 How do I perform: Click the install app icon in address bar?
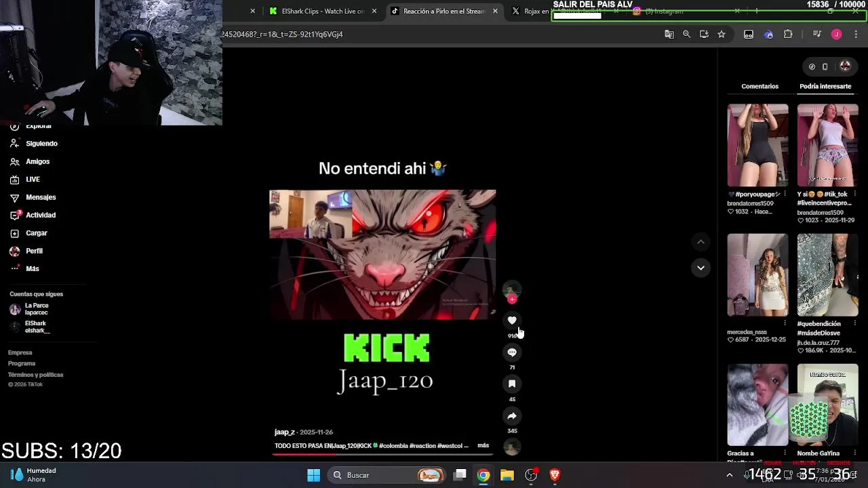pyautogui.click(x=704, y=34)
